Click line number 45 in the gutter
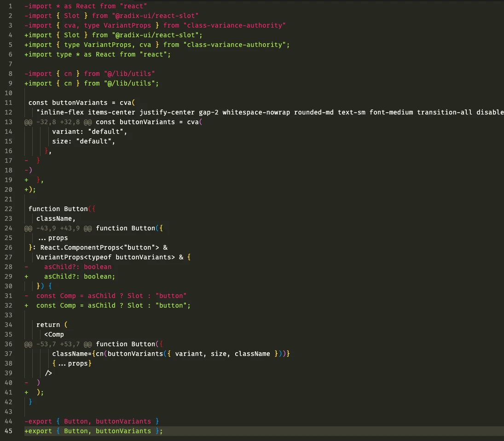 (8, 431)
